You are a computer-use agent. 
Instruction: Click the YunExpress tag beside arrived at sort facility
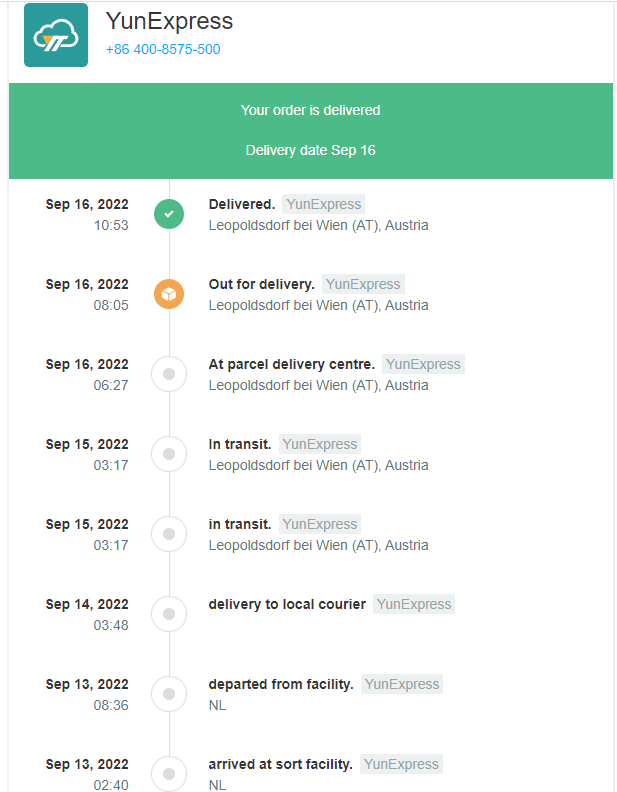point(401,764)
